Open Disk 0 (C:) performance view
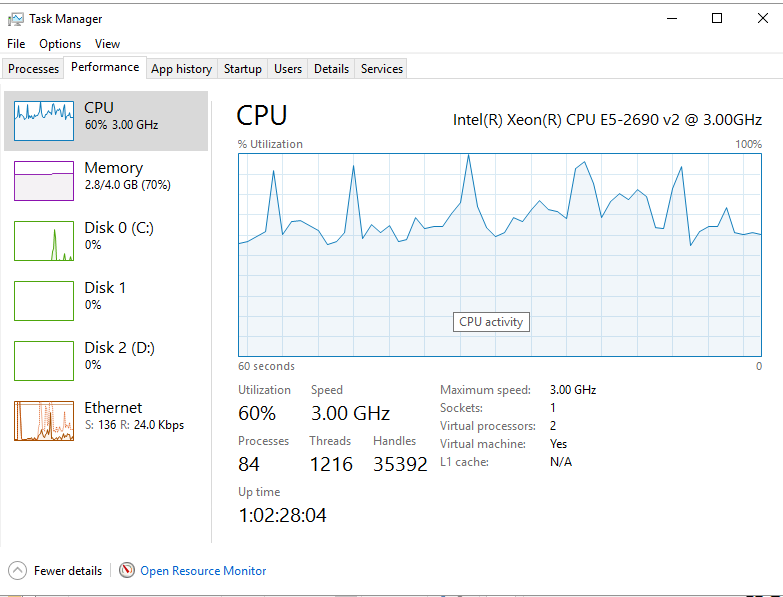This screenshot has width=783, height=597. point(43,241)
